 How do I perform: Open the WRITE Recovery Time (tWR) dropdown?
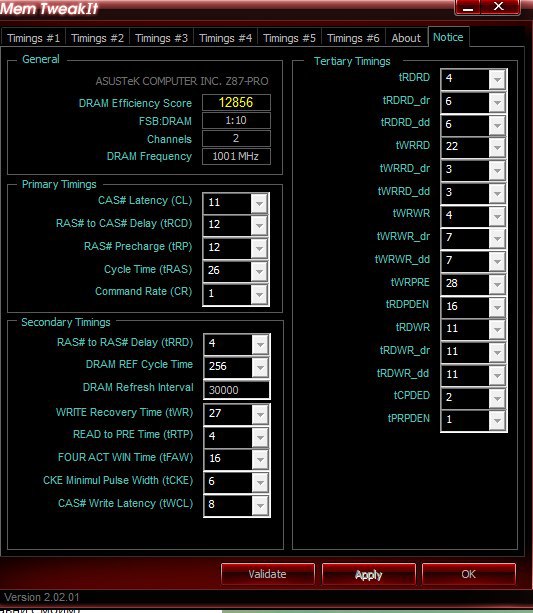[x=260, y=414]
